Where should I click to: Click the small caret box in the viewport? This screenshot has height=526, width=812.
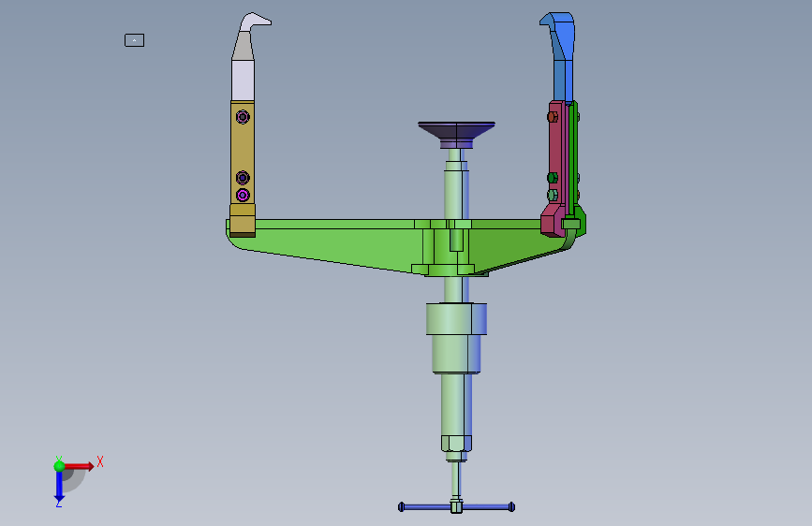134,40
